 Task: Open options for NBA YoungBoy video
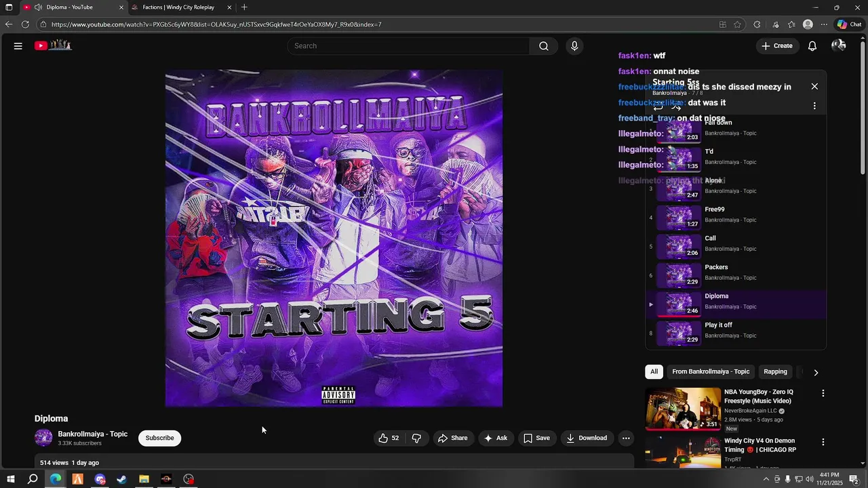[x=823, y=393]
